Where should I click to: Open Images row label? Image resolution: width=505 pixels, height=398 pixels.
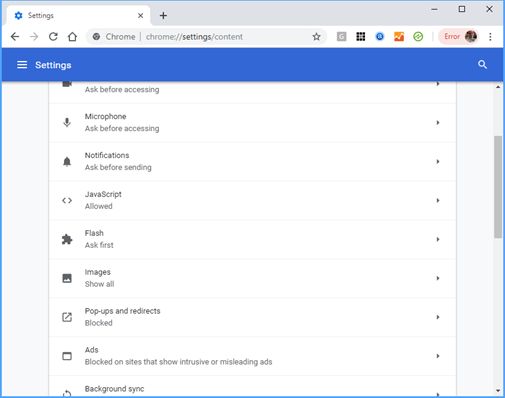click(x=97, y=272)
